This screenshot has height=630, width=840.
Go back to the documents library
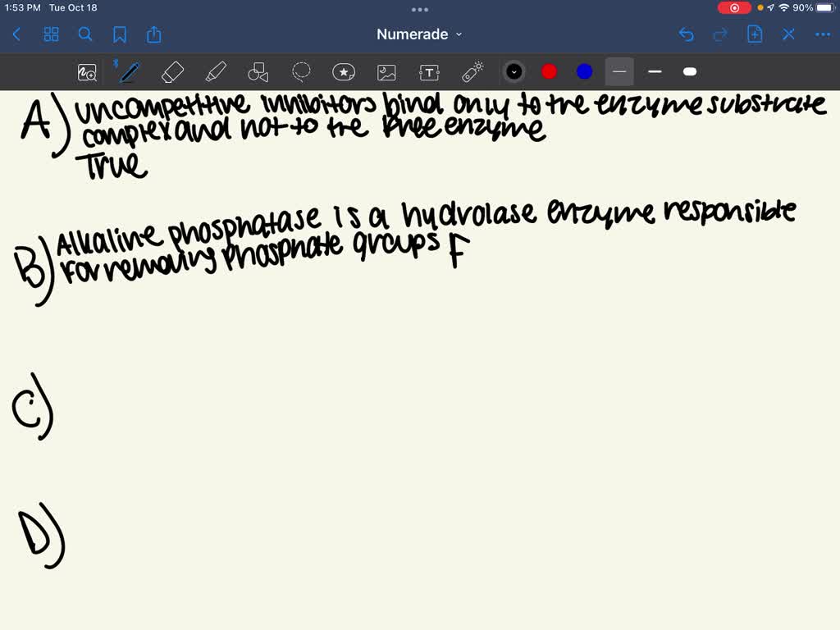click(17, 34)
